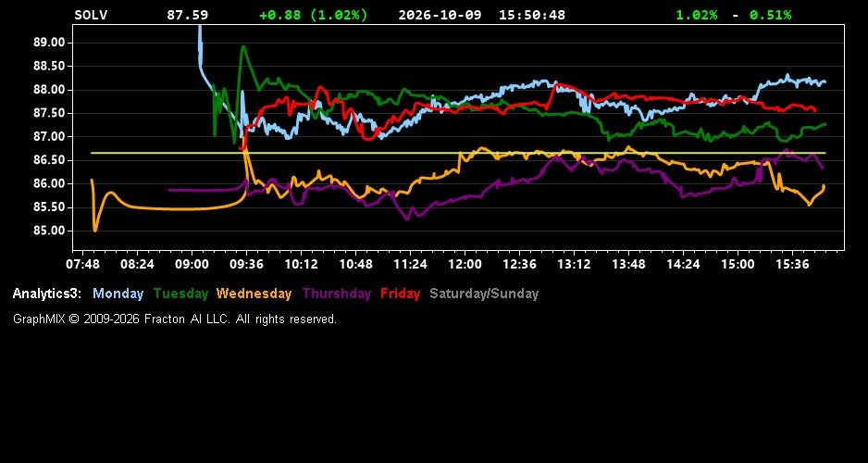Image resolution: width=868 pixels, height=463 pixels.
Task: Click the +0.88 (1.02%) change value
Action: click(314, 15)
